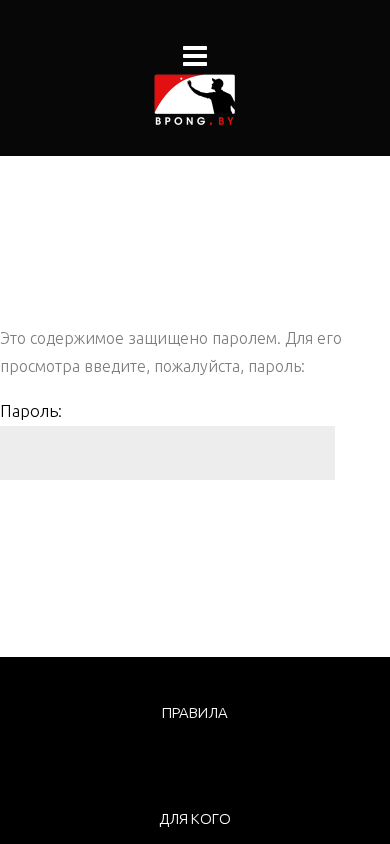Click the BPONG.BY logo image

click(195, 100)
